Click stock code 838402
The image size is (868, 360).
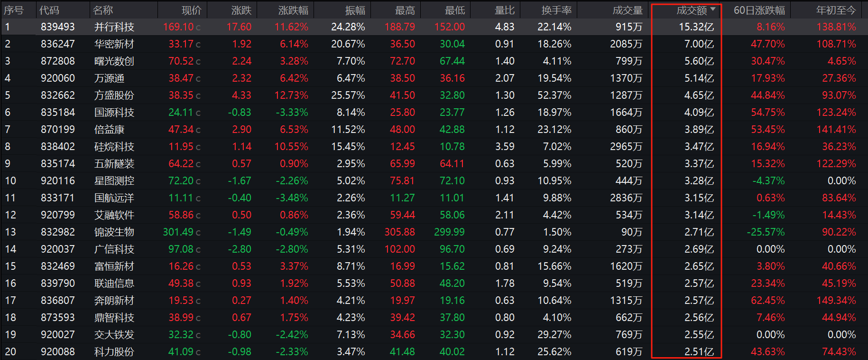point(58,147)
